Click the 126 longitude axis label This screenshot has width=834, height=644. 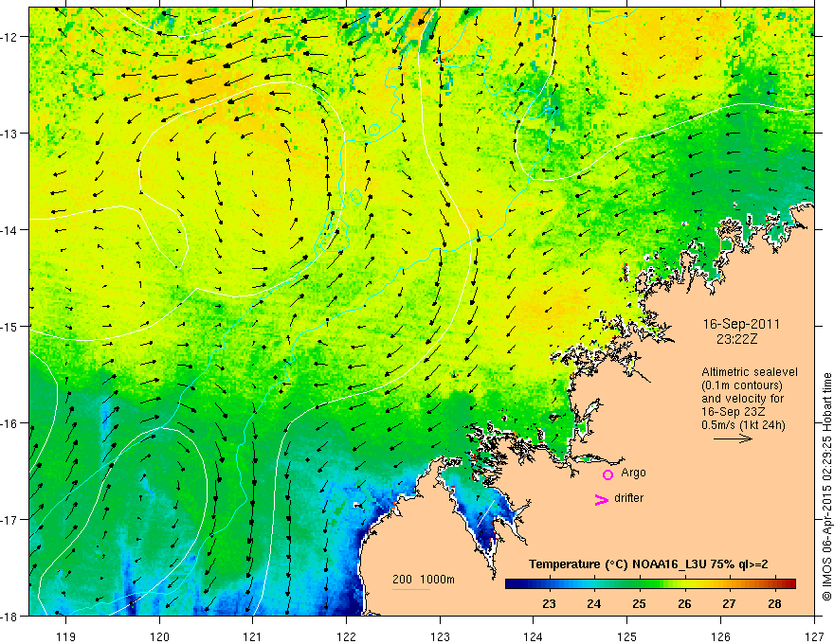click(x=720, y=636)
